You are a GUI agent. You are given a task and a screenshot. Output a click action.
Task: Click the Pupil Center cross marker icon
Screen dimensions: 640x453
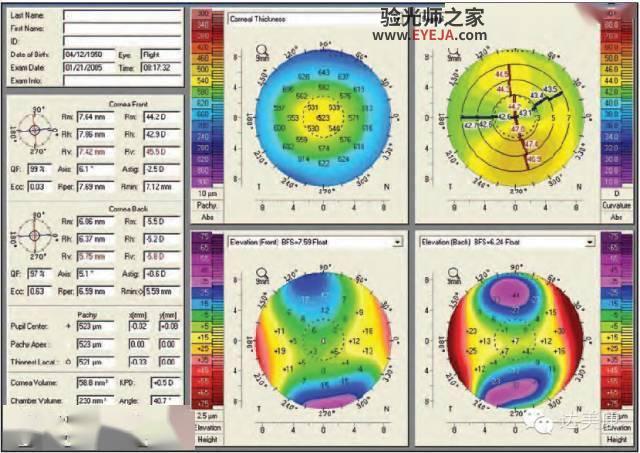68,326
